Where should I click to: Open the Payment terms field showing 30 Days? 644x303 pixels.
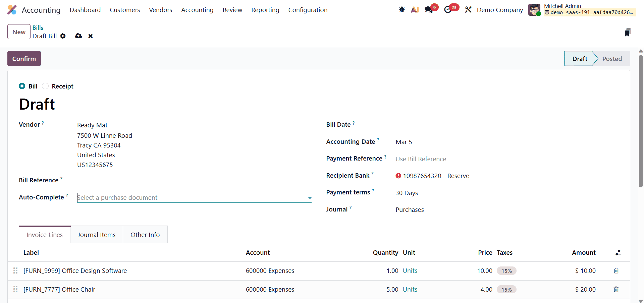407,193
